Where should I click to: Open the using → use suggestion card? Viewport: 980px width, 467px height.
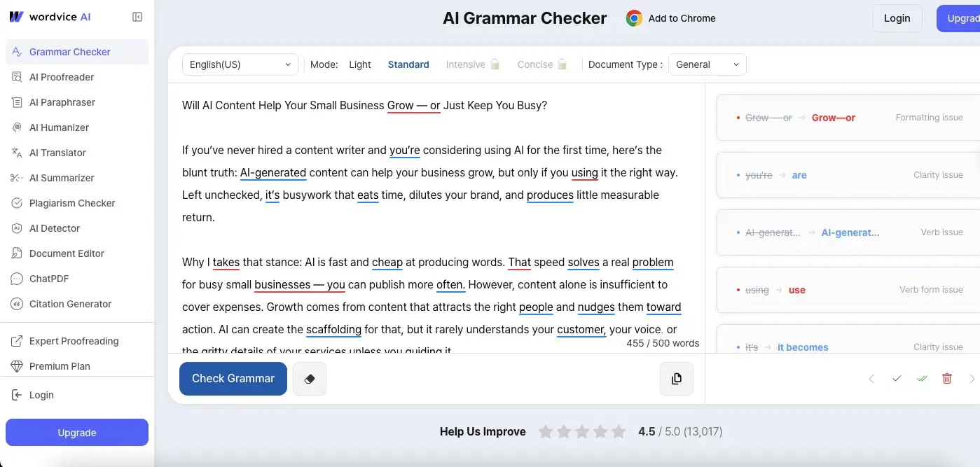point(848,290)
